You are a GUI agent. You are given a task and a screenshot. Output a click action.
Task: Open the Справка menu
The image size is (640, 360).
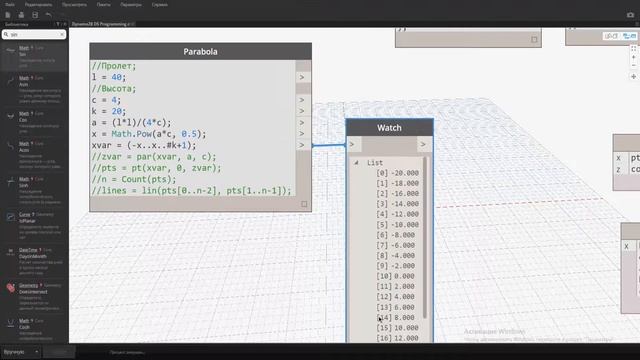(x=160, y=4)
